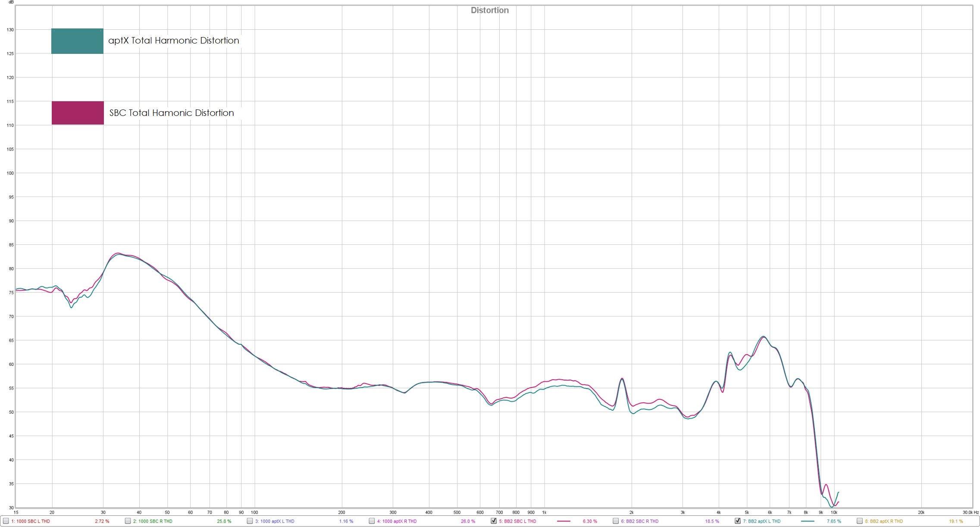Click the 7.65 % value for BB2 aptX L
This screenshot has width=980, height=527.
(833, 521)
